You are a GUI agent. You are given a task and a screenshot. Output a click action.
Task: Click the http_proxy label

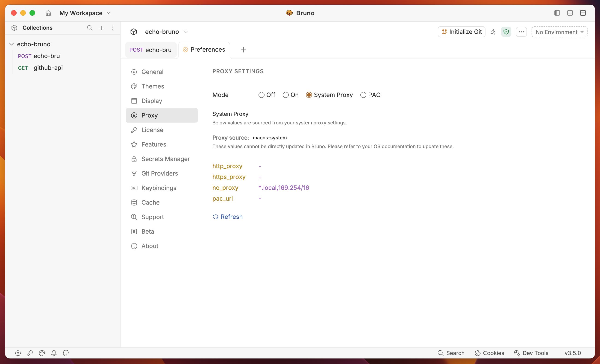(227, 166)
